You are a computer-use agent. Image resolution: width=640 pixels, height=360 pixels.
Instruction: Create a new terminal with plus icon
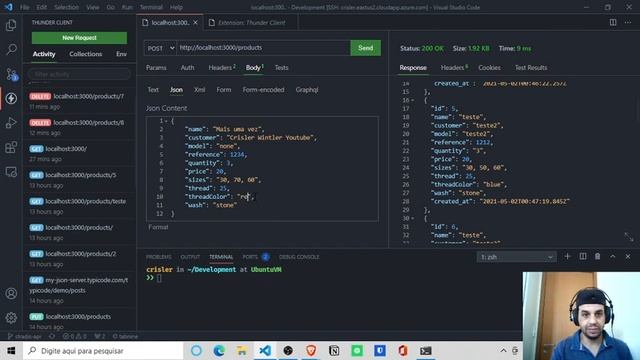click(x=567, y=256)
